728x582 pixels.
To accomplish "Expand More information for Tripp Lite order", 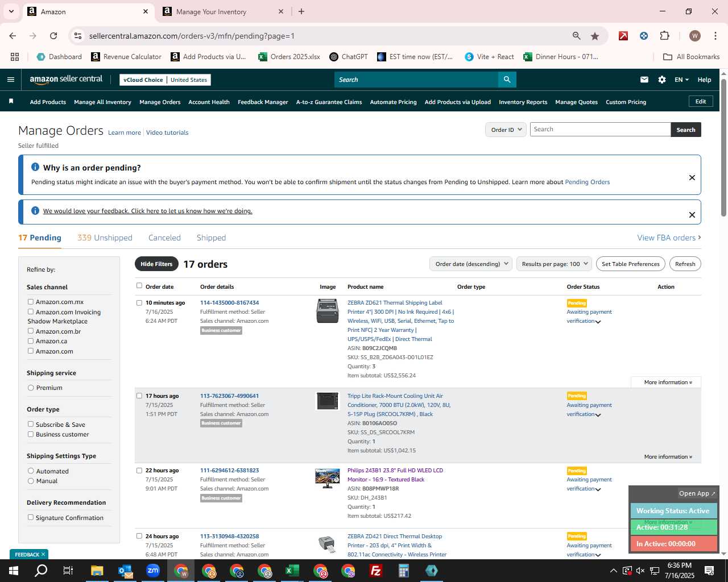I will tap(668, 457).
